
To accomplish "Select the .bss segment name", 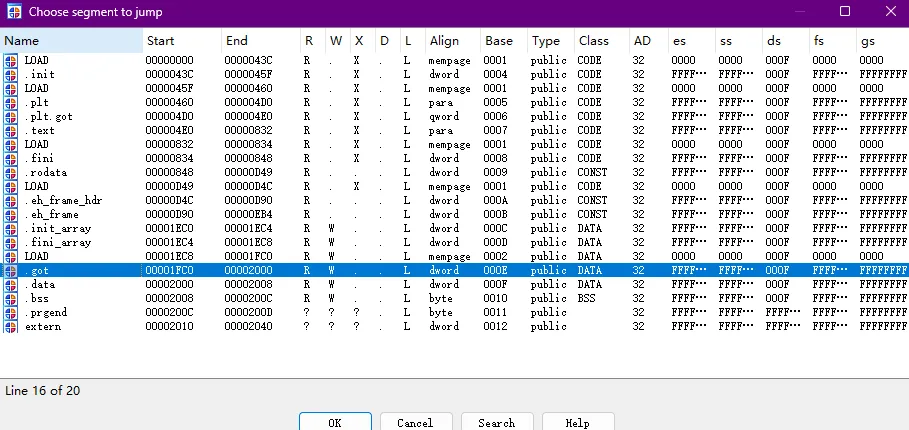I will pyautogui.click(x=37, y=298).
